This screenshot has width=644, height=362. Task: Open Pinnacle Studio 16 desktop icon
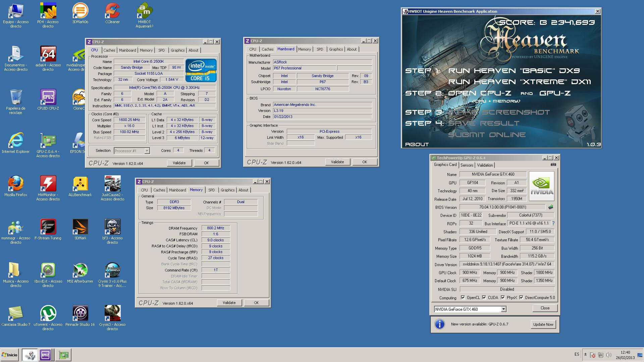80,316
